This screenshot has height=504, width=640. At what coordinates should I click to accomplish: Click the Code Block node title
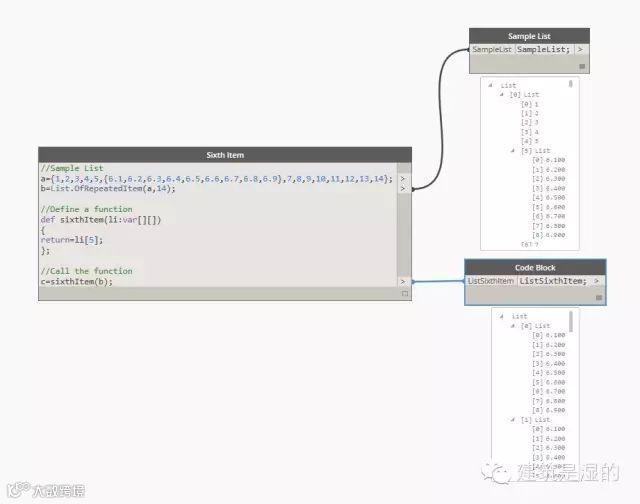click(535, 268)
